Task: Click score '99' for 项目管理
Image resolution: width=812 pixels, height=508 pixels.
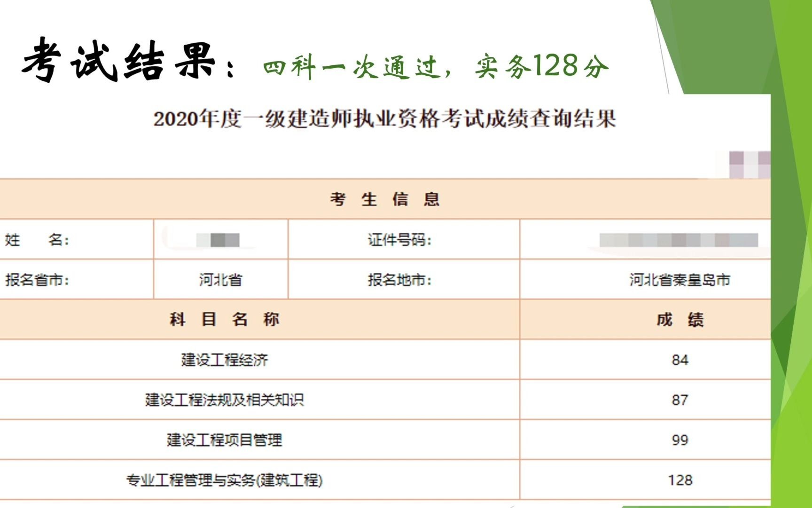Action: coord(680,440)
